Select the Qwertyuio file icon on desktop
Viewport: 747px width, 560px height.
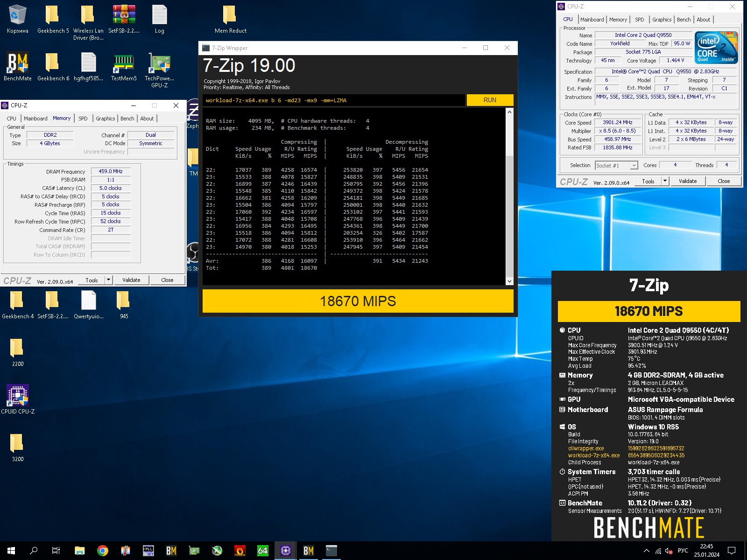(x=88, y=305)
